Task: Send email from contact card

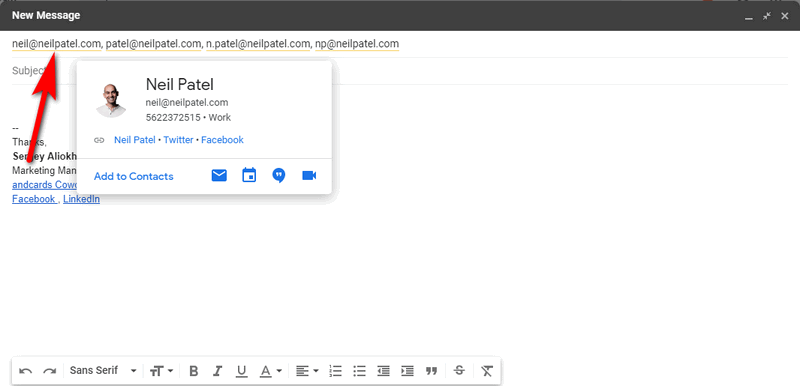Action: [x=219, y=175]
